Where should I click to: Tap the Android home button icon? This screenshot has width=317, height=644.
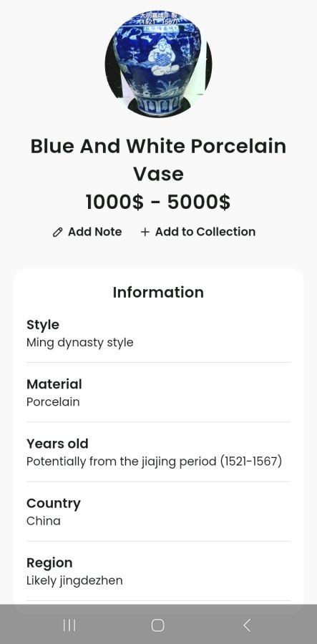(158, 625)
